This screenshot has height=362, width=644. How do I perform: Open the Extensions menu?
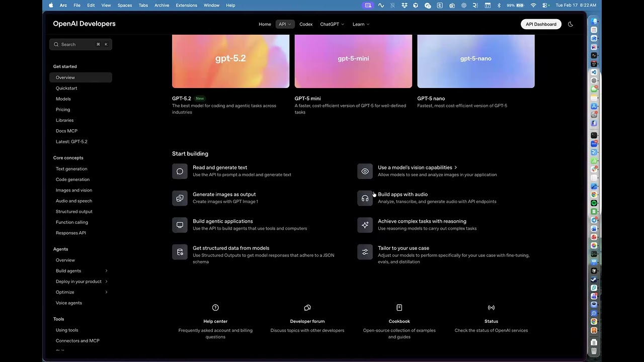point(187,5)
